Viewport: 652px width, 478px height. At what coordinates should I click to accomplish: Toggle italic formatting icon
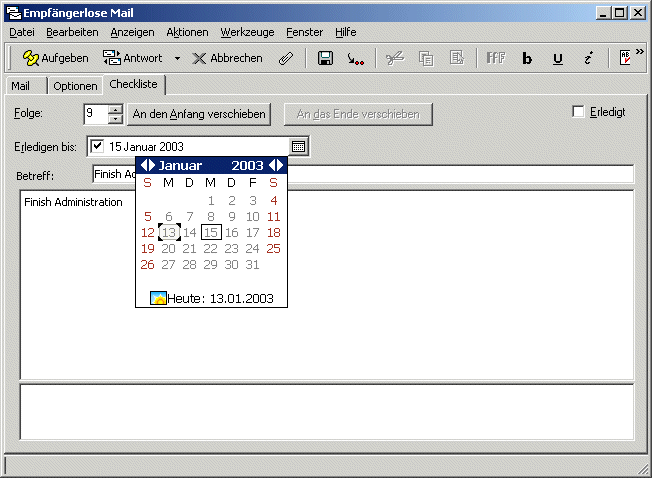coord(588,58)
